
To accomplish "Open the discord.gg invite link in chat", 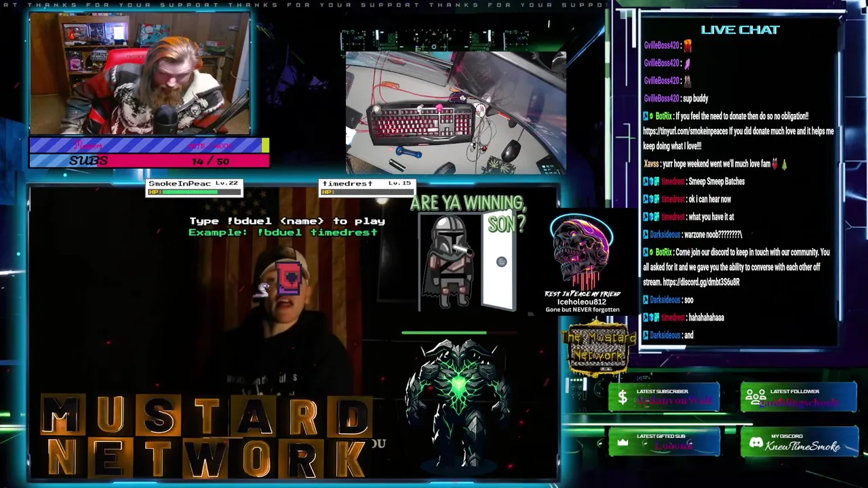I will tap(701, 282).
